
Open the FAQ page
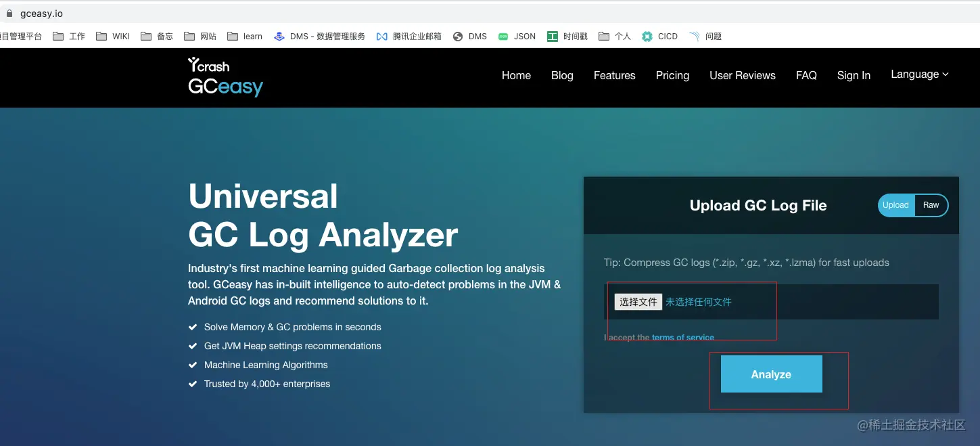[x=806, y=76]
